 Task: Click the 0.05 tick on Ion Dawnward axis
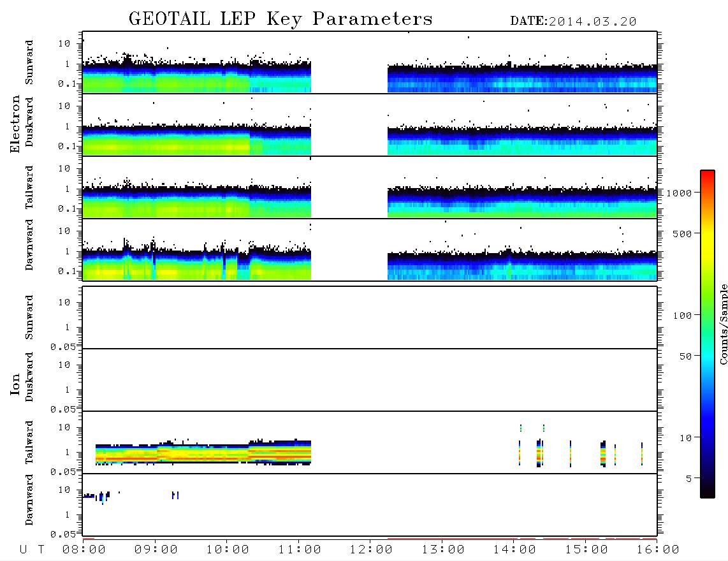pos(62,534)
